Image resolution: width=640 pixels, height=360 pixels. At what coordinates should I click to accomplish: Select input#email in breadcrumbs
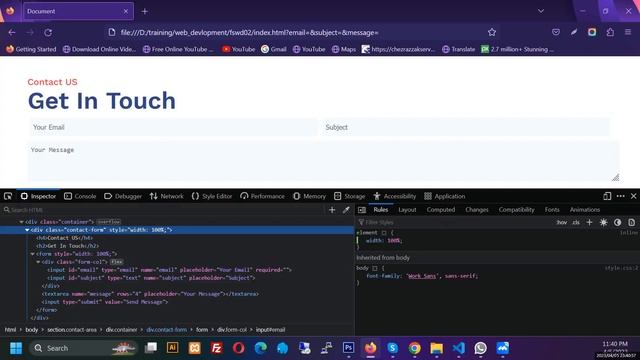tap(271, 330)
